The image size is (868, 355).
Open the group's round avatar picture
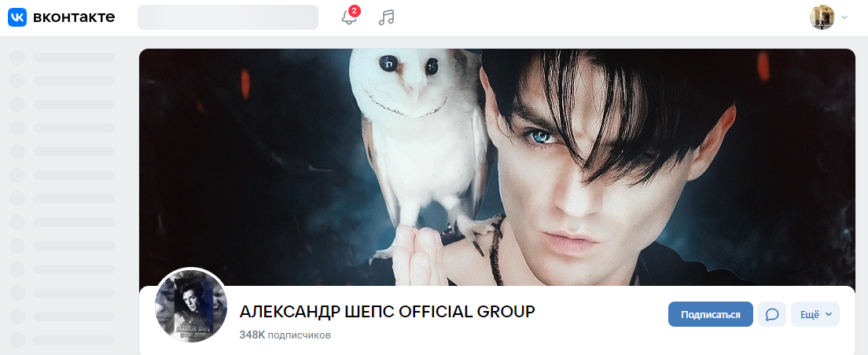tap(191, 306)
